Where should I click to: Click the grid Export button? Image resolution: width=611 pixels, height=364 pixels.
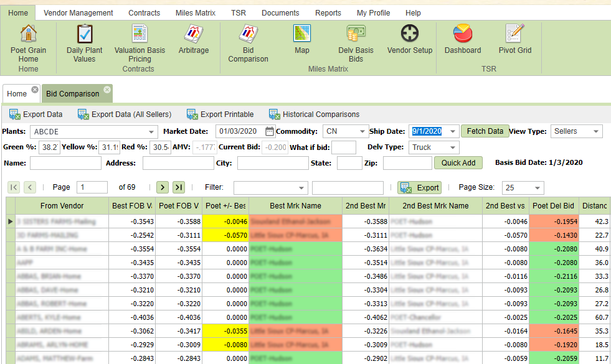(x=419, y=188)
